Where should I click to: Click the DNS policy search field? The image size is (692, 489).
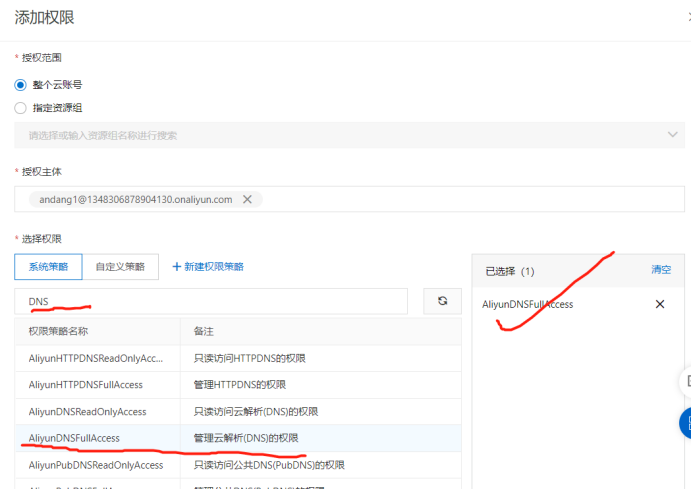click(x=211, y=301)
